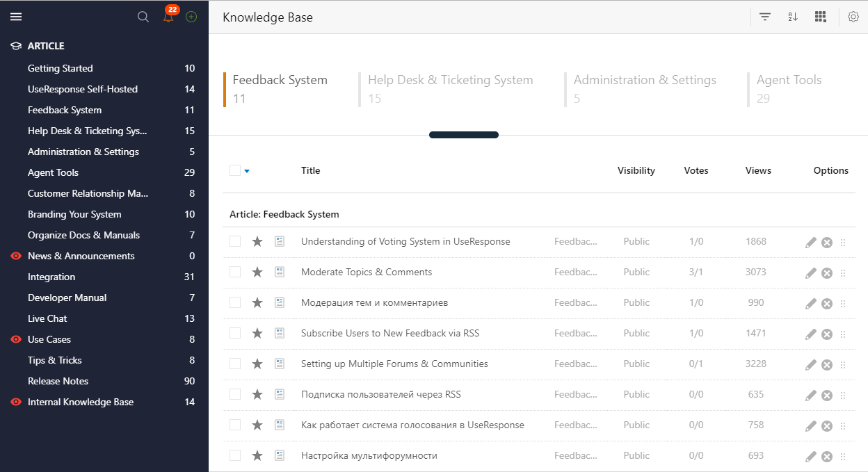Click document icon of Как работает система row
The image size is (868, 472).
280,425
